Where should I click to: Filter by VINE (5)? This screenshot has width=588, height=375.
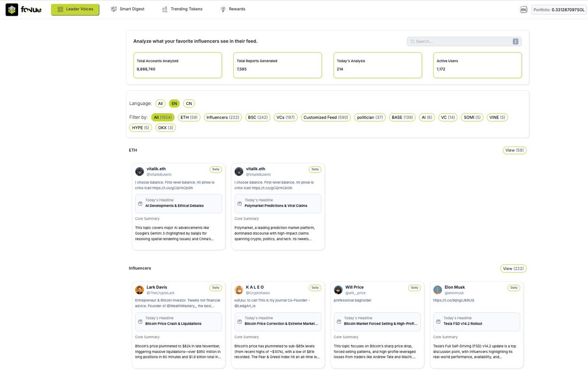(497, 118)
